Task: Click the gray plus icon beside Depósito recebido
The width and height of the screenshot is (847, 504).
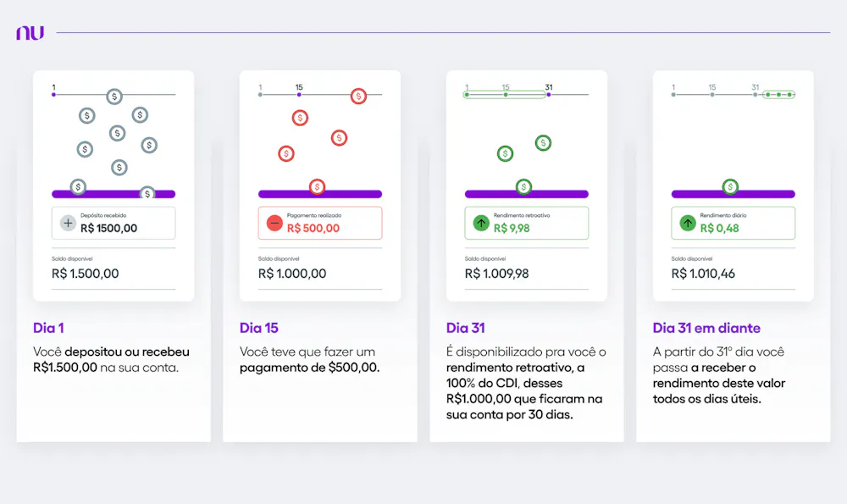Action: [68, 224]
